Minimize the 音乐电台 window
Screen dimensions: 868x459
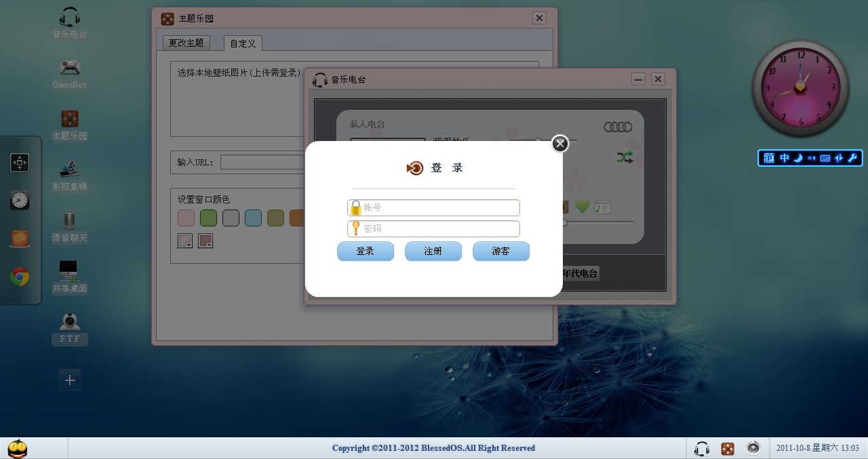pos(638,79)
